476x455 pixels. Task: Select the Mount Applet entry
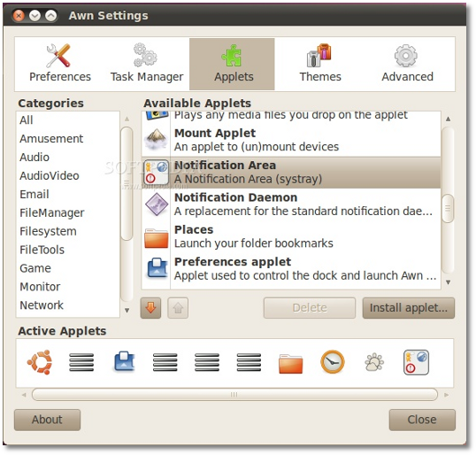click(x=291, y=140)
